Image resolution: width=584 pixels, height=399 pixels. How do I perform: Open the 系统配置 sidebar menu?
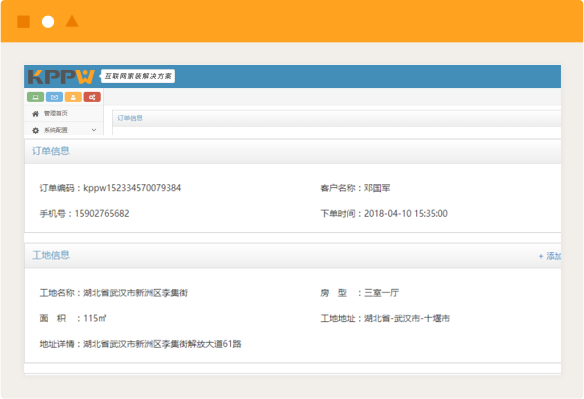(x=64, y=130)
